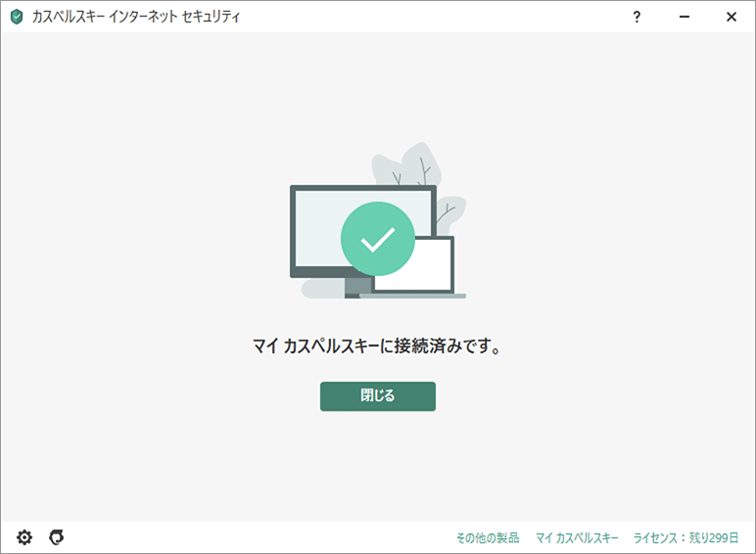Screen dimensions: 756x554
Task: Click the マイ カスペルスキーに接続済みです。 message
Action: pyautogui.click(x=377, y=346)
